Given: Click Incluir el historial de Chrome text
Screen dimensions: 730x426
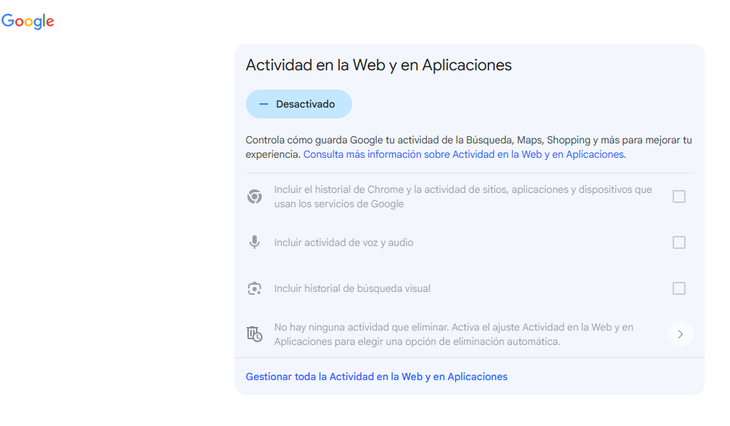Looking at the screenshot, I should point(463,196).
